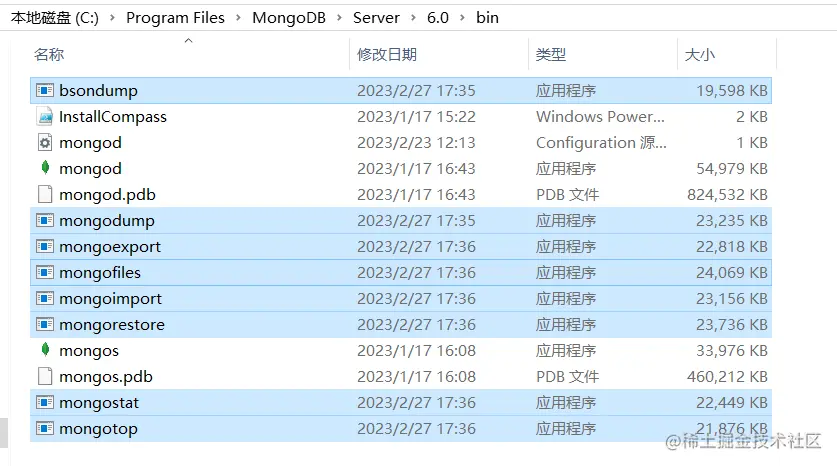
Task: Sort by 类型 column header
Action: pyautogui.click(x=551, y=55)
